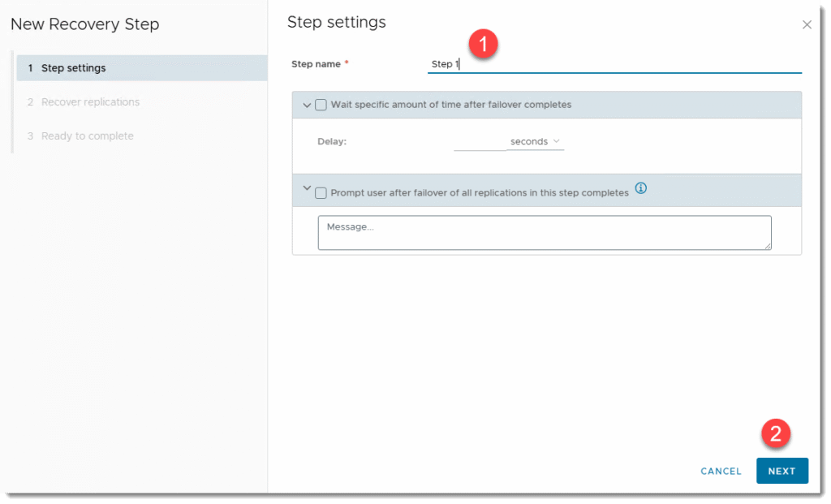Click the red number 1 annotation badge
Viewport: 831px width, 504px height.
pos(484,45)
